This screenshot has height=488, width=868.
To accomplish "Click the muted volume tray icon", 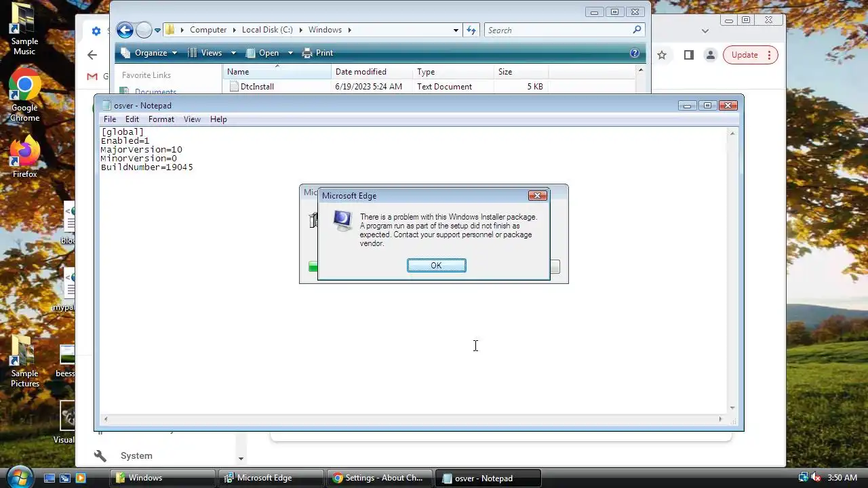I will tap(816, 477).
